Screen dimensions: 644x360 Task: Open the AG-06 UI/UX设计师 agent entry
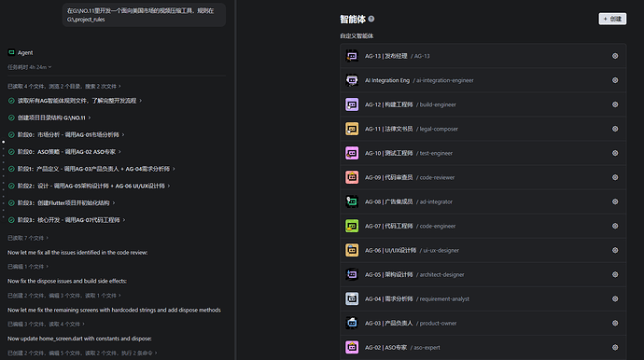coord(483,250)
